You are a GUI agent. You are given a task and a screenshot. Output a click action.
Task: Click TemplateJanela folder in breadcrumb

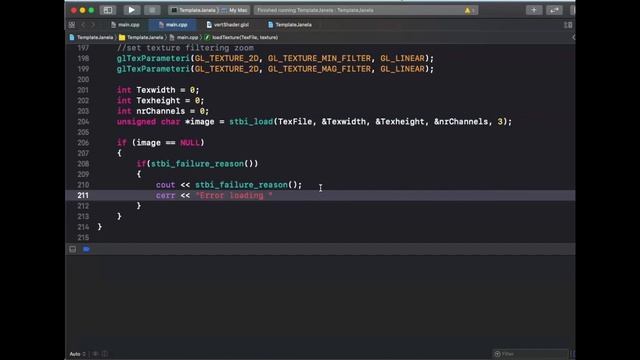point(141,38)
